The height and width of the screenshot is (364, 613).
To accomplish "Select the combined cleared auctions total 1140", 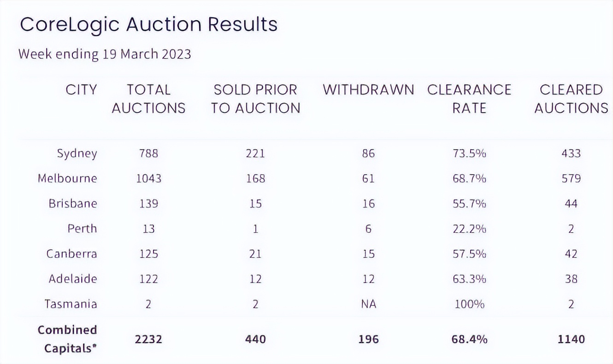I will (x=571, y=340).
